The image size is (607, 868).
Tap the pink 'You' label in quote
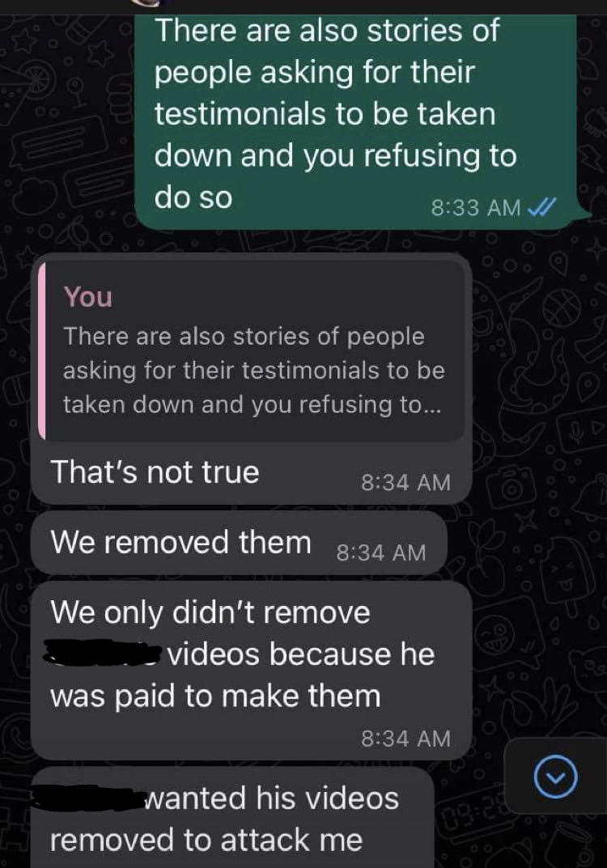click(x=87, y=297)
